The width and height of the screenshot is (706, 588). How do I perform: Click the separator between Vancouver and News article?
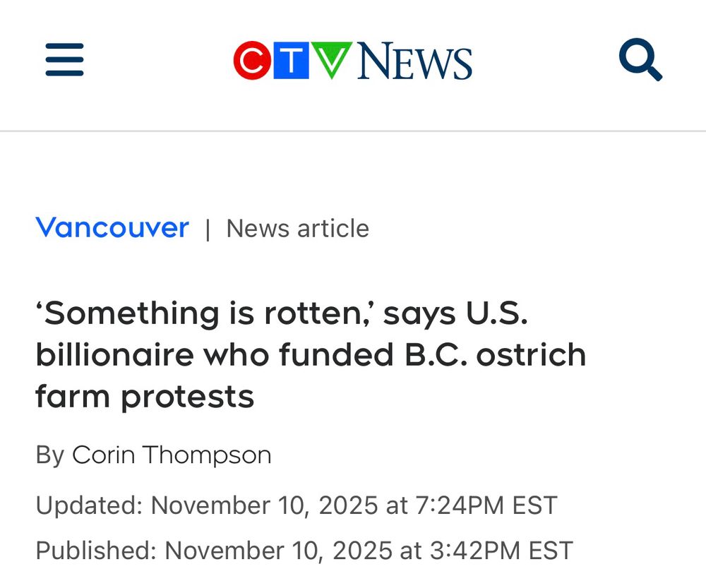coord(207,227)
